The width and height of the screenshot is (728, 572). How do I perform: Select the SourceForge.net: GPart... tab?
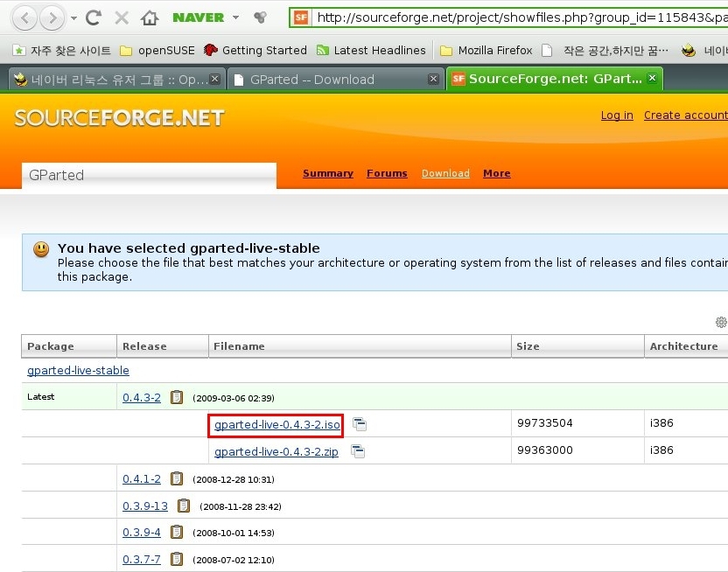555,79
